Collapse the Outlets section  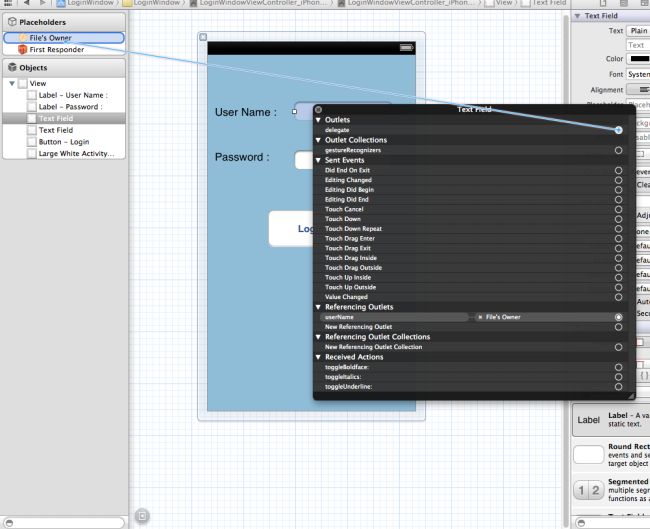click(318, 120)
